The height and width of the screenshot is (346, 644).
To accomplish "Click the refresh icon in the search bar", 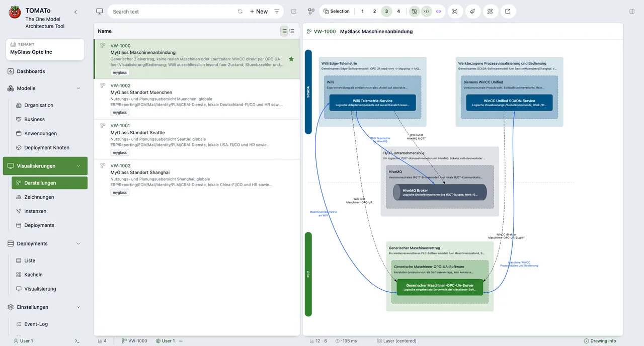I will 240,12.
